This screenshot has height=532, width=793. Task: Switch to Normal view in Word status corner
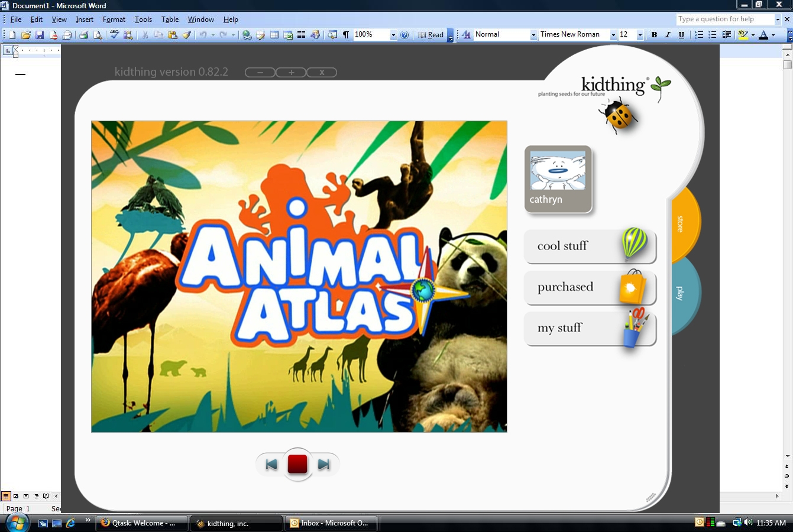tap(6, 496)
